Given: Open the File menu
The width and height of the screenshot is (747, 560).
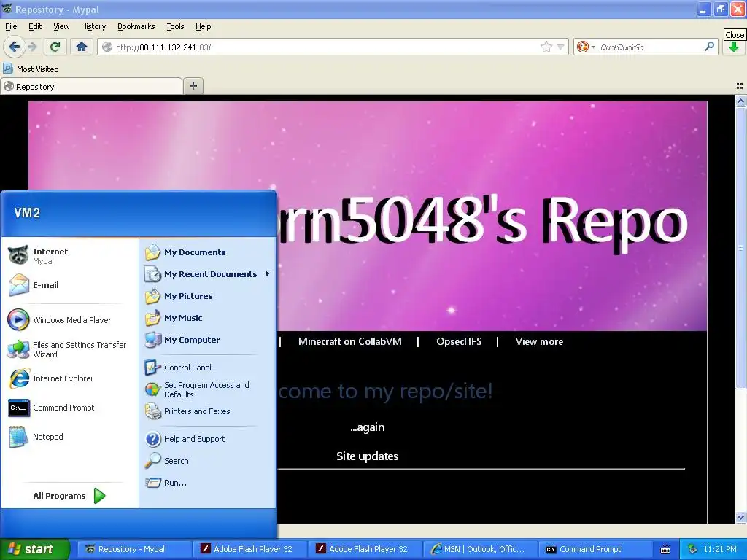Looking at the screenshot, I should click(11, 26).
